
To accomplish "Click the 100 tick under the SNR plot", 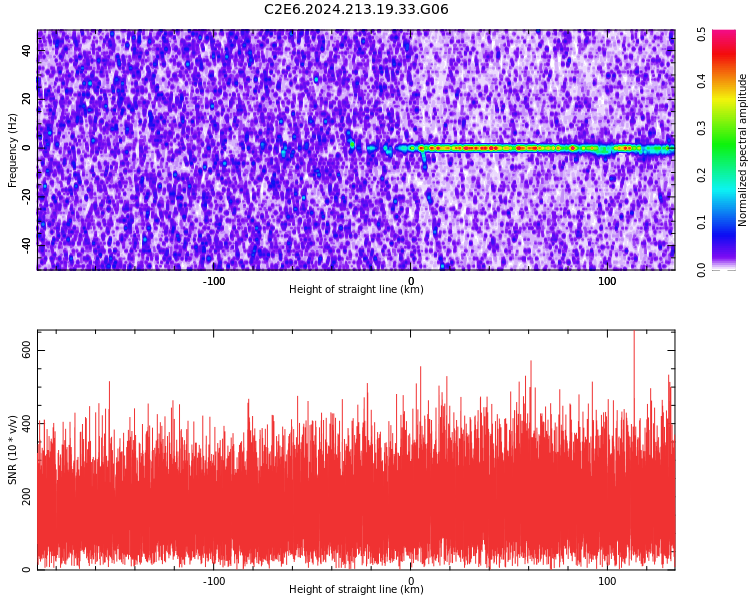I will (x=607, y=581).
